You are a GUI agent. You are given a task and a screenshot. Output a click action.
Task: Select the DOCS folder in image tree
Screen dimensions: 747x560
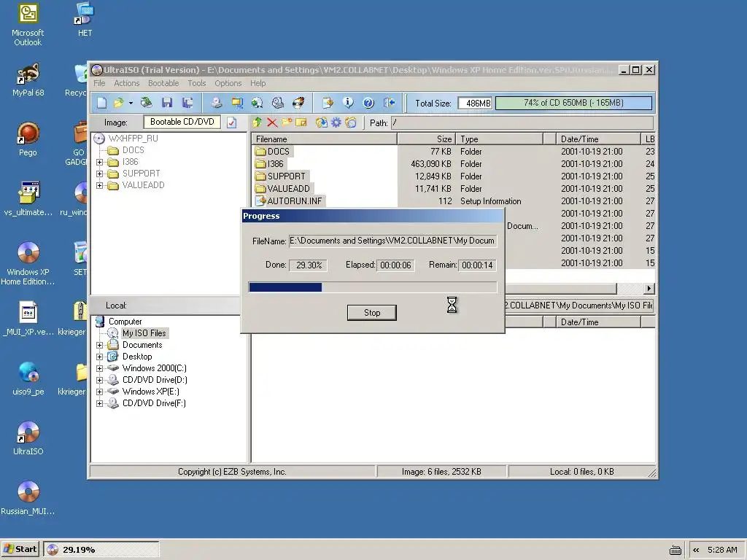pyautogui.click(x=133, y=150)
